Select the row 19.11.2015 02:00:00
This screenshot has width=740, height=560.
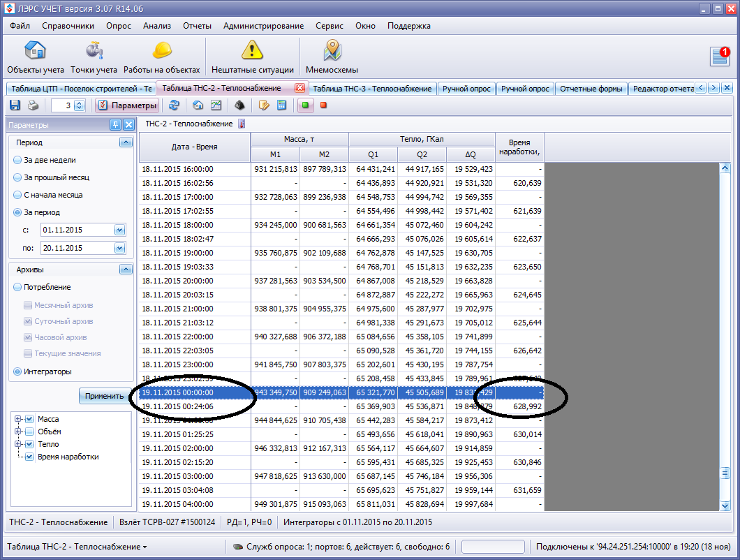[341, 448]
